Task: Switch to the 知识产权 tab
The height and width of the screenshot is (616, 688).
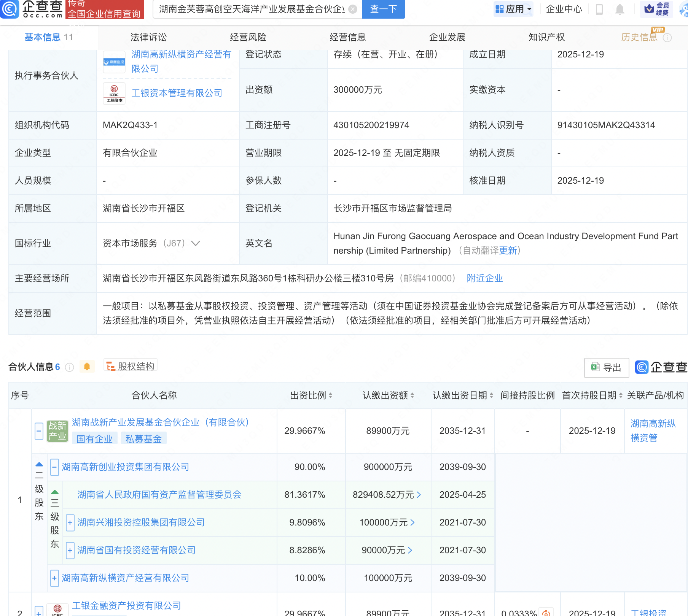Action: (x=546, y=37)
